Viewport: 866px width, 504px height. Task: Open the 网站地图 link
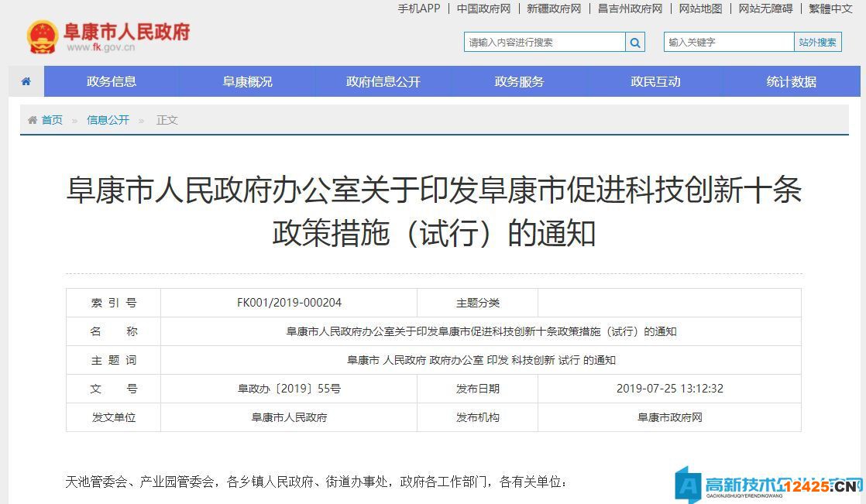700,9
